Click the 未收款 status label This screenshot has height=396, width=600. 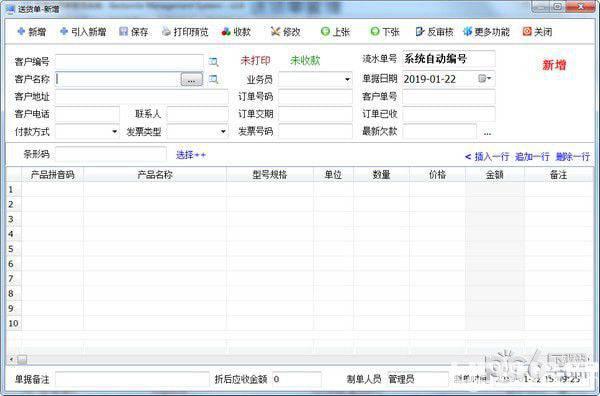305,60
